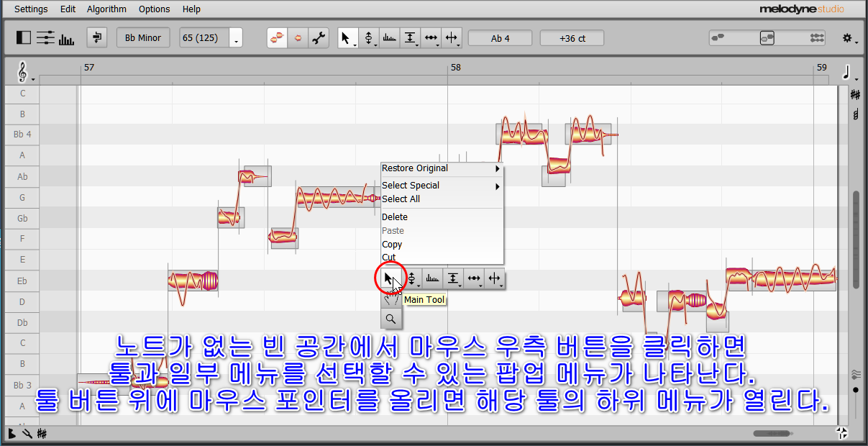Viewport: 868px width, 446px height.
Task: Click the tempo field 65 (125)
Action: (x=204, y=38)
